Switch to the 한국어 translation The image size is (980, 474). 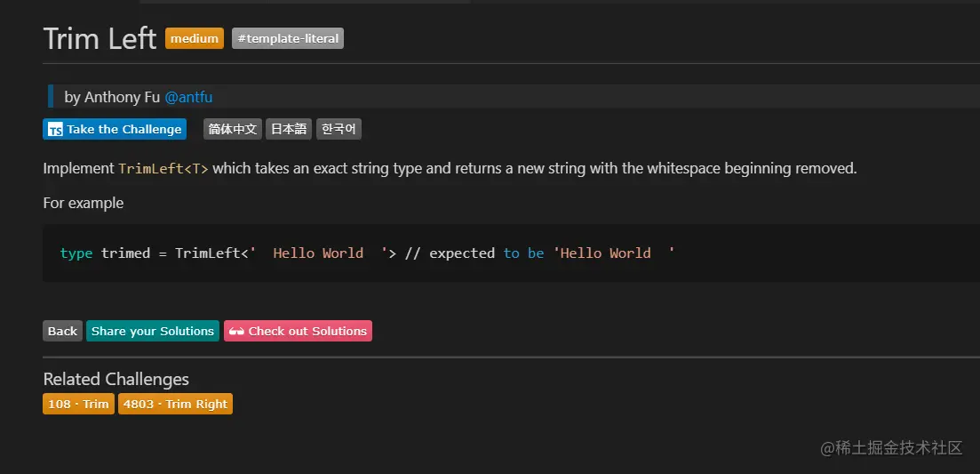(x=339, y=130)
